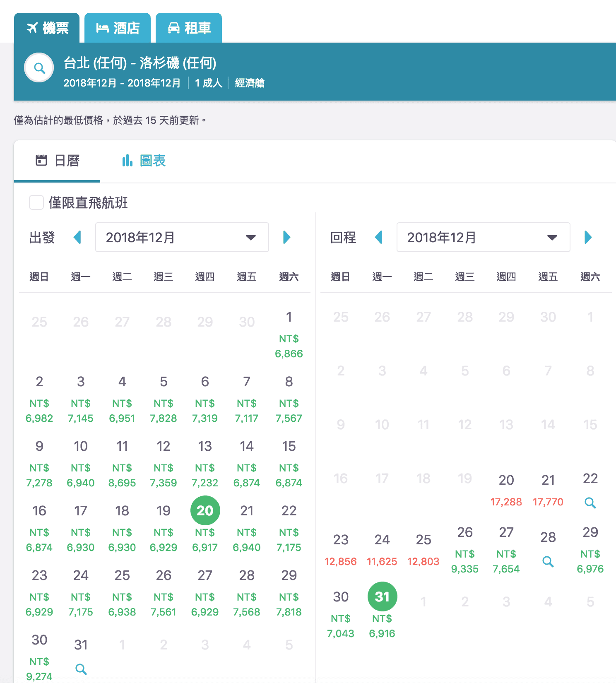Click search icon under departure date 31

tap(81, 669)
